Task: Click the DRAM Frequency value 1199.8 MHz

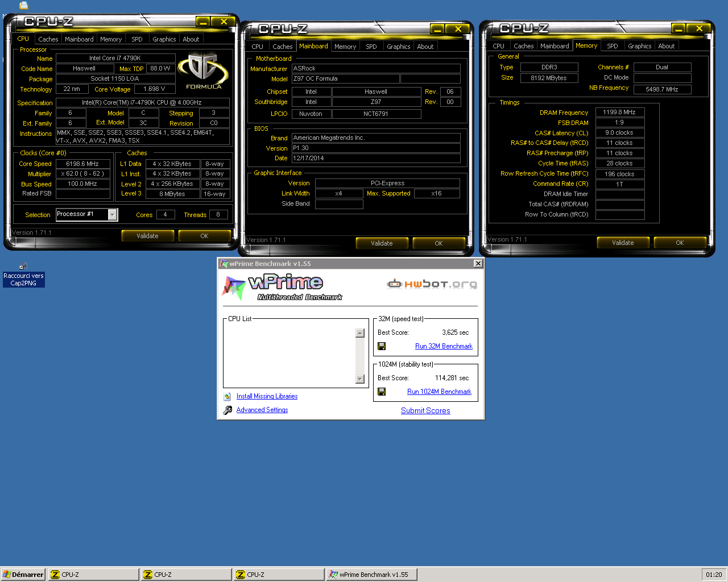Action: (619, 112)
